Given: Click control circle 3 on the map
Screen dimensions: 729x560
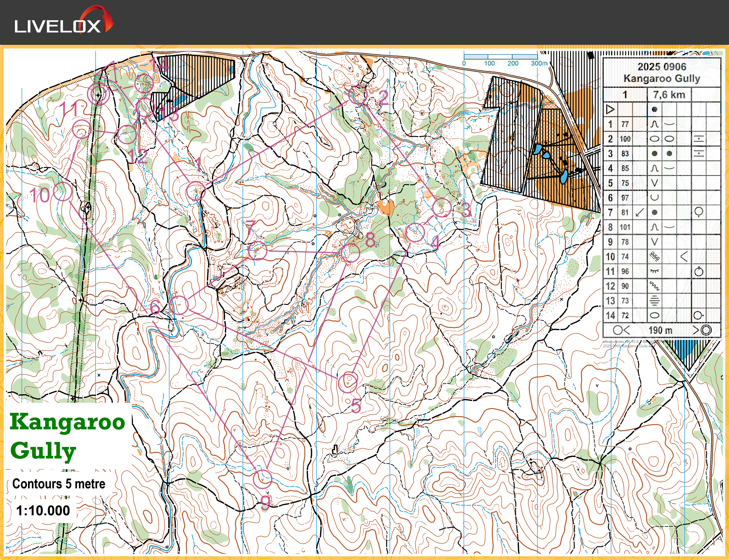Looking at the screenshot, I should pos(442,207).
